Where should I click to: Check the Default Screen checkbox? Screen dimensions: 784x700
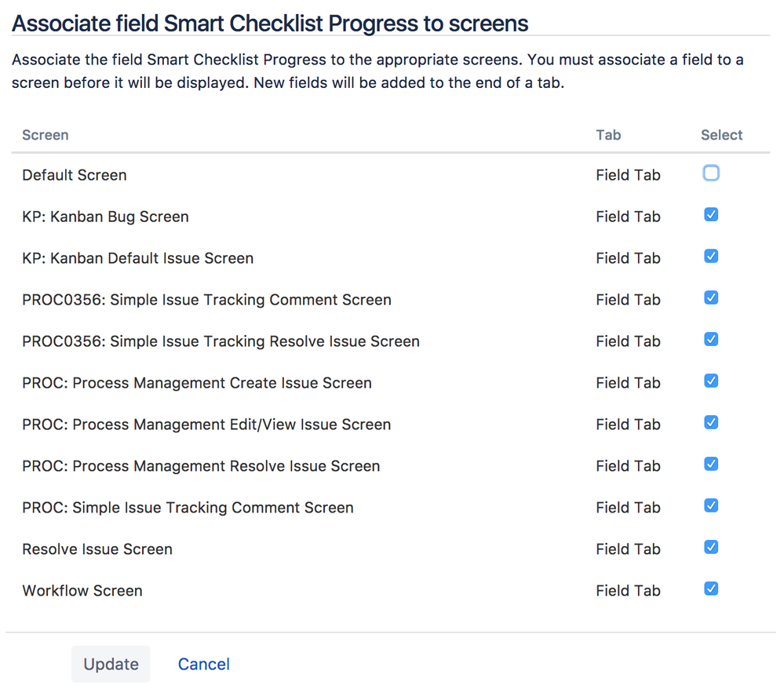[711, 173]
